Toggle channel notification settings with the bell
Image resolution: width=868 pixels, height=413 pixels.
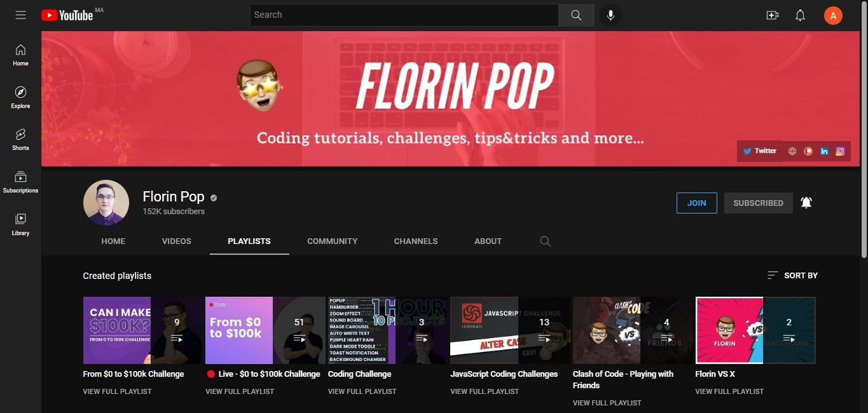pyautogui.click(x=806, y=202)
